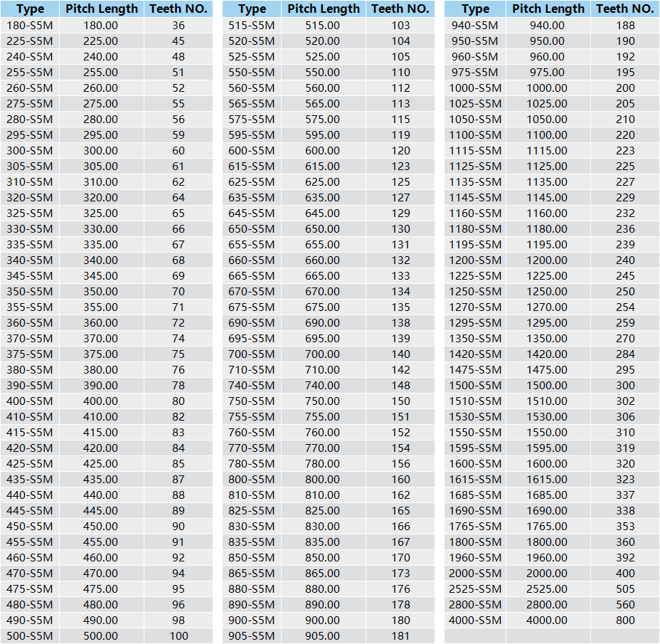Select pitch length 575.00
Viewport: 660px width, 644px height.
pos(322,120)
